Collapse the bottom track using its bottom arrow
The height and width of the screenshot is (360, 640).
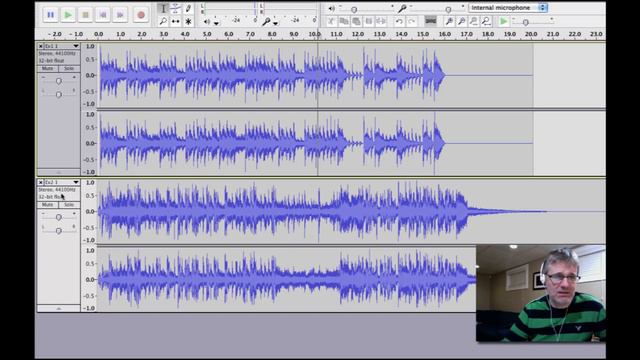(58, 309)
